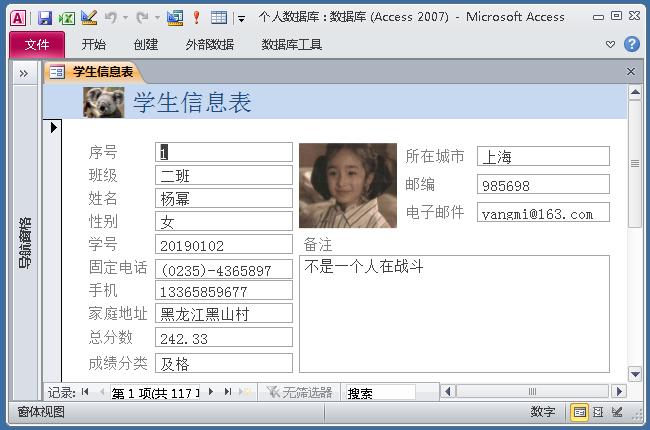The image size is (650, 430).
Task: Click the Excel export icon in quick access toolbar
Action: tap(66, 18)
